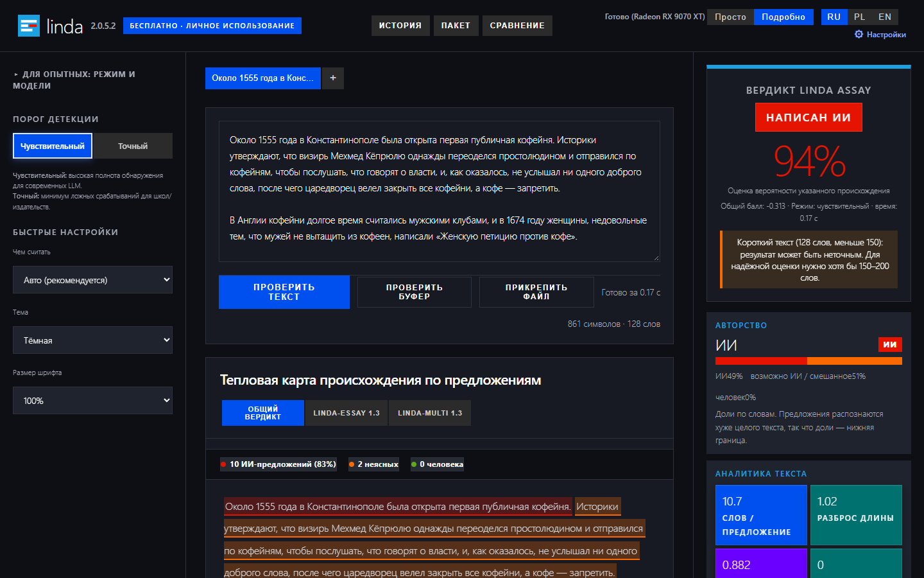Viewport: 924px width, 578px height.
Task: Click the 94% probability score
Action: [x=809, y=161]
